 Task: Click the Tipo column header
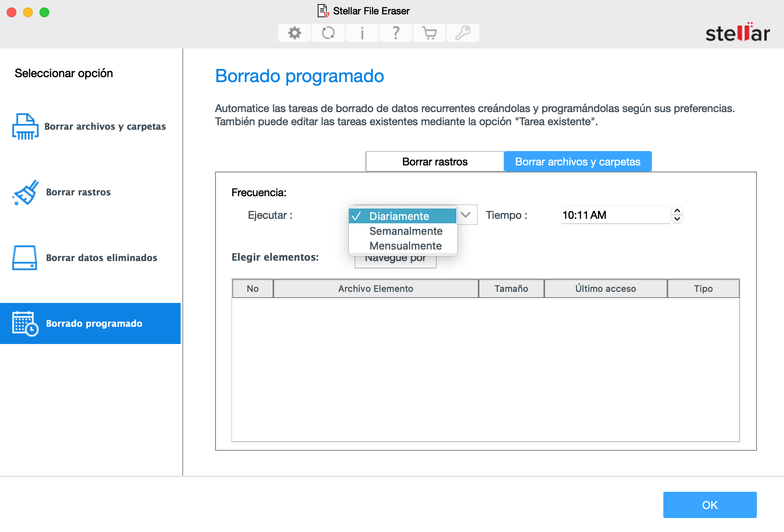(703, 289)
